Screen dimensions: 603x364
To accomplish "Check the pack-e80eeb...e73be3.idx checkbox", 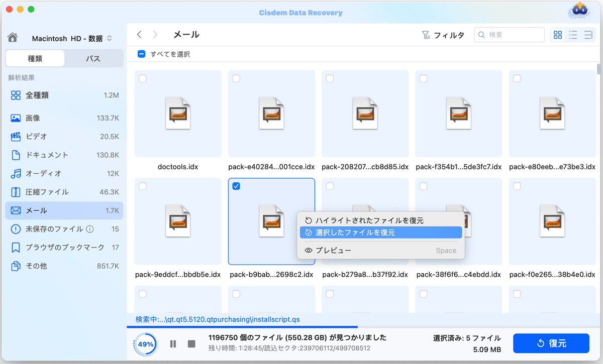I will point(517,78).
